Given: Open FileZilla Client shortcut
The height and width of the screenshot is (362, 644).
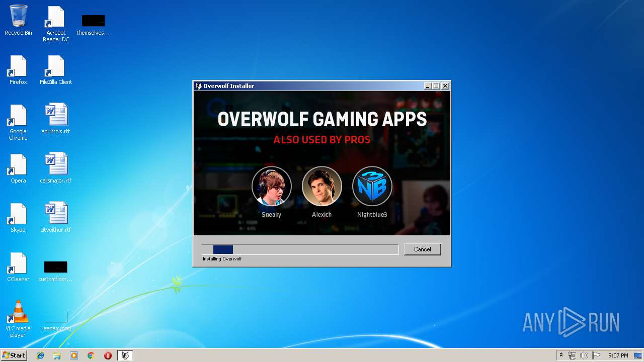Looking at the screenshot, I should pos(56,70).
